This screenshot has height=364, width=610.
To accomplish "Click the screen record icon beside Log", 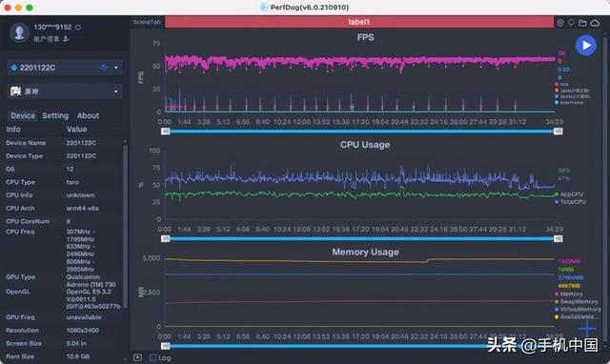I will pos(137,357).
